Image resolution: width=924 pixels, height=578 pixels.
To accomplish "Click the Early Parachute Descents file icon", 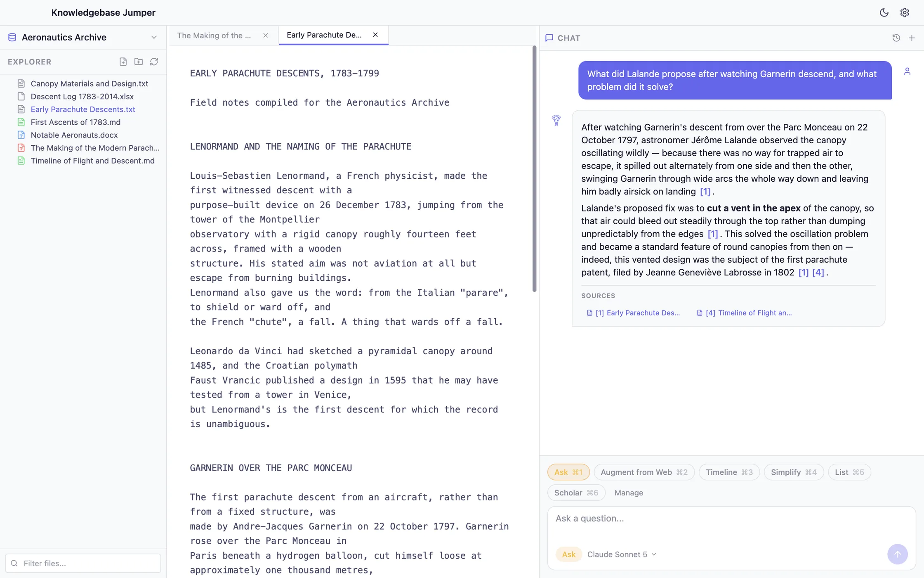I will pyautogui.click(x=21, y=109).
